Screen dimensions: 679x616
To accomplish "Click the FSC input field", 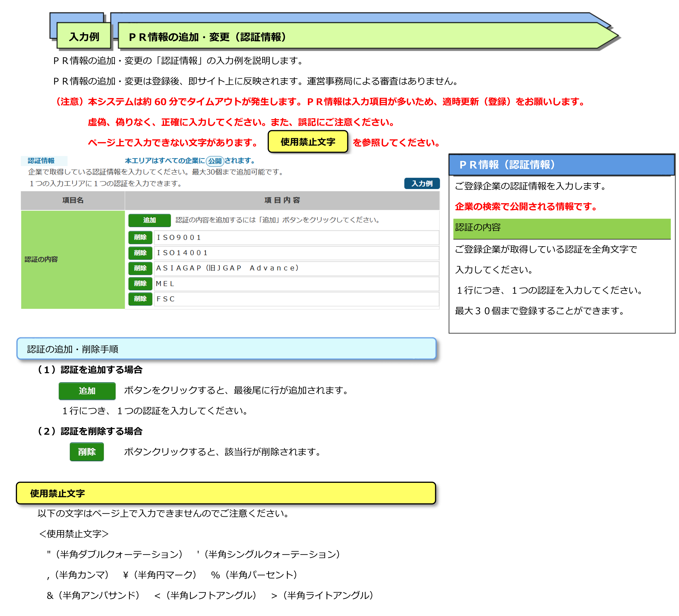I will [x=296, y=299].
